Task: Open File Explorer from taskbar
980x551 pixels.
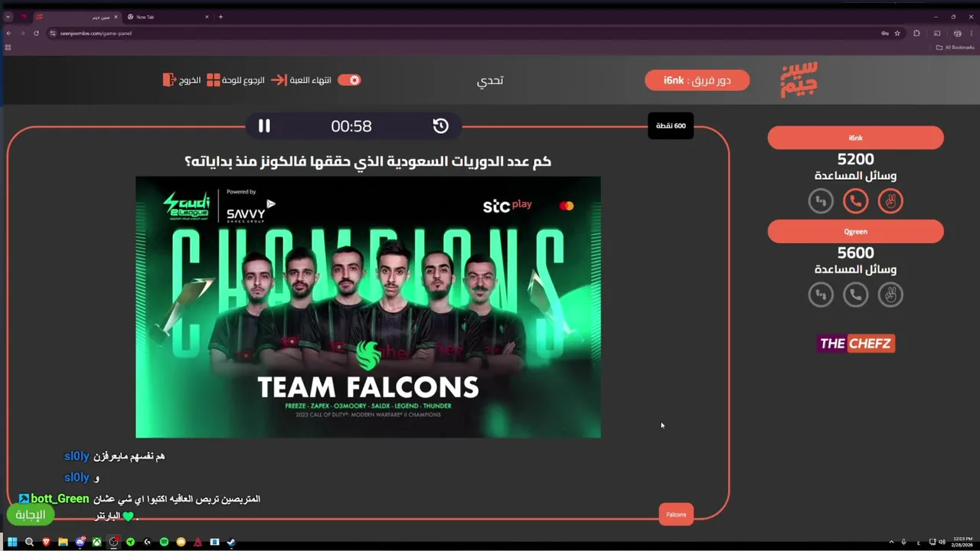Action: click(63, 542)
